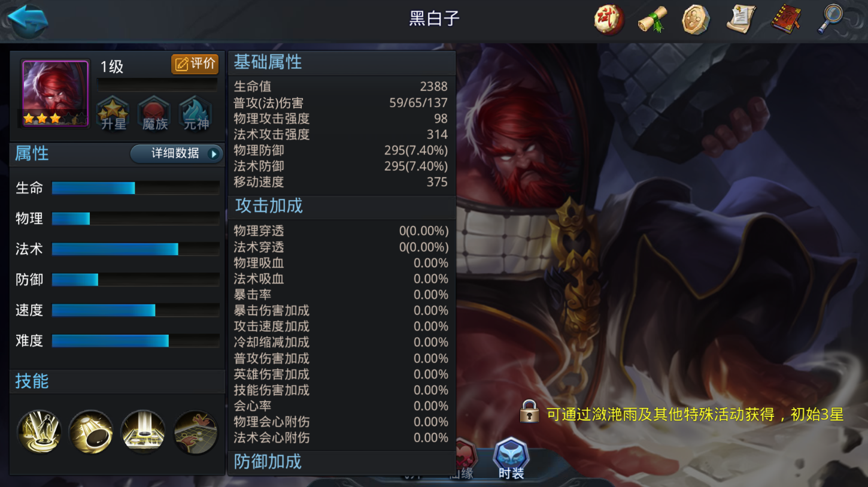This screenshot has height=487, width=868.
Task: Open the red book icon
Action: click(x=785, y=19)
